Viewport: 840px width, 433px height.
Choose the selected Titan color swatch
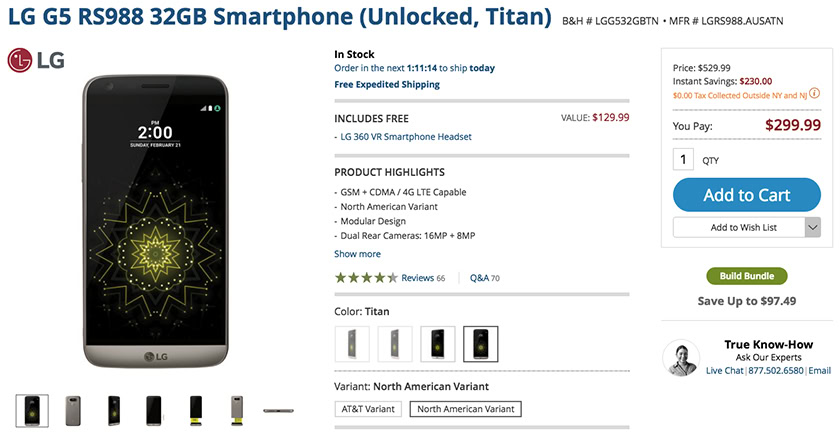pos(481,344)
